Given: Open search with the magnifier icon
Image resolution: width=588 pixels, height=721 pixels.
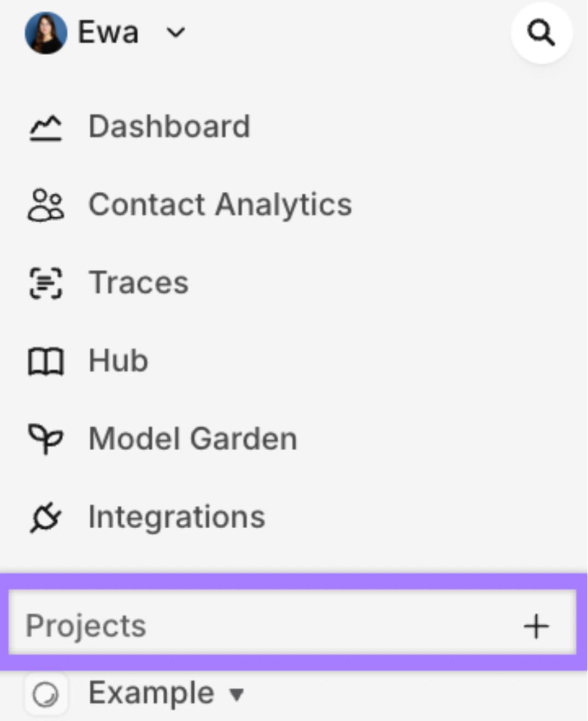Looking at the screenshot, I should (542, 33).
